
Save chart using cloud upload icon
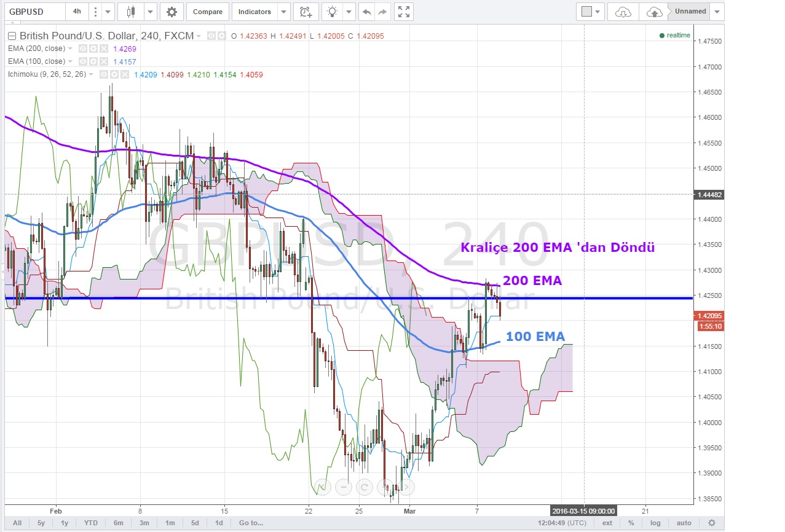655,12
